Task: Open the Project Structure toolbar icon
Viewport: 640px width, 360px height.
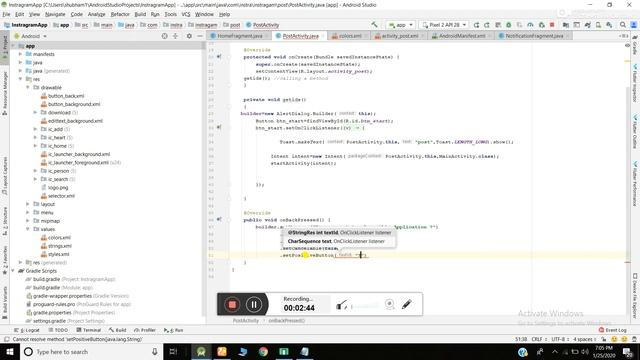Action: pyautogui.click(x=566, y=25)
